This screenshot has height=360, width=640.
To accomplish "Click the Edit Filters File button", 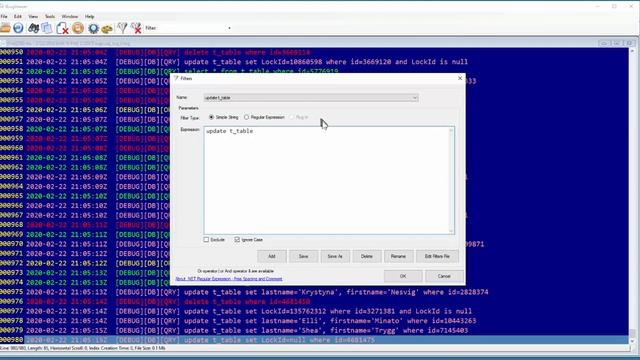I will tap(437, 256).
